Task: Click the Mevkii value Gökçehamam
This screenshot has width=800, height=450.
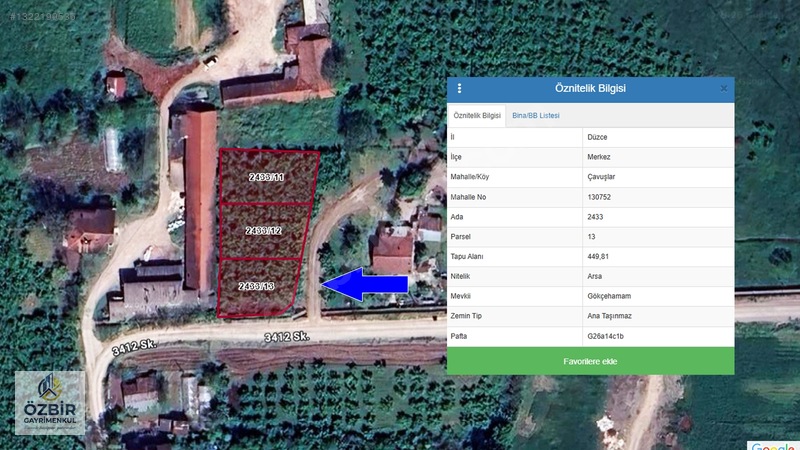Action: (609, 296)
